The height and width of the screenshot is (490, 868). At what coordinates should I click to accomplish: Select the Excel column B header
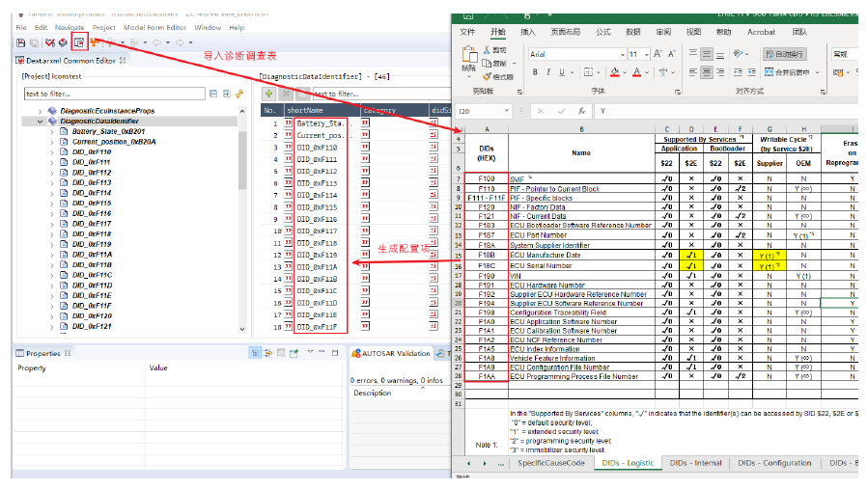coord(581,129)
